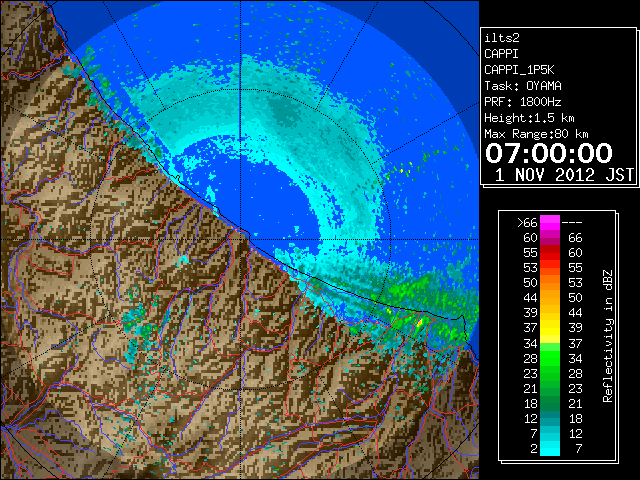640x480 pixels.
Task: Click the radar center where the crosshair lines meet
Action: point(240,239)
